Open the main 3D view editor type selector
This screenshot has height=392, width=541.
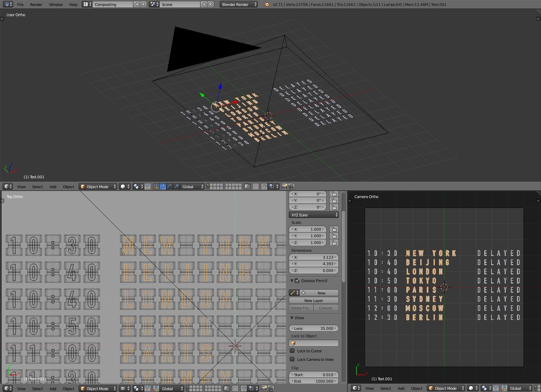point(8,187)
